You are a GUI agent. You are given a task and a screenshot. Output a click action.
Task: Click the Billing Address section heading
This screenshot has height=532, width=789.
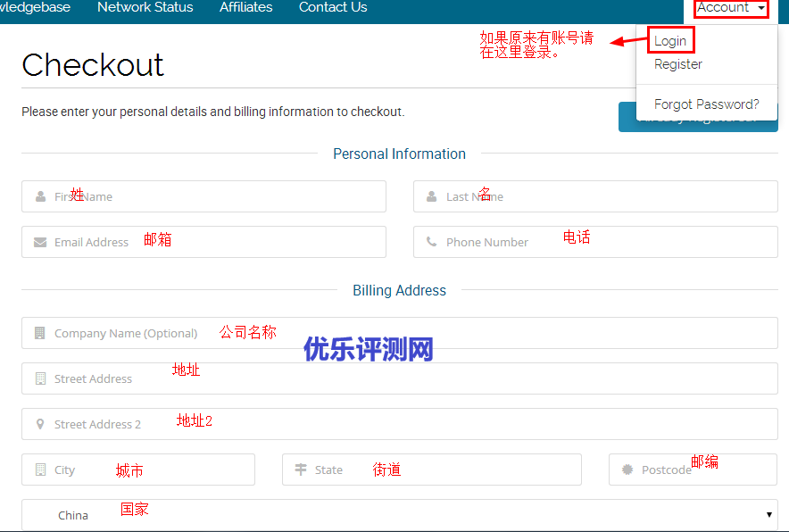(400, 290)
